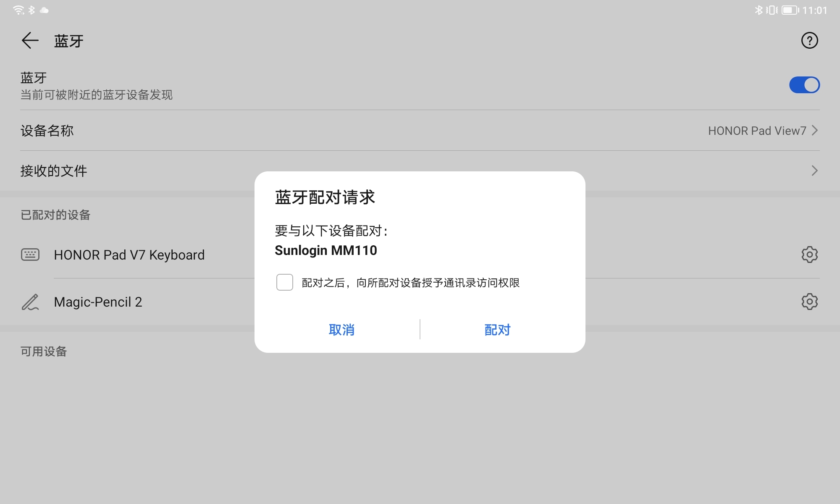Tap the back arrow icon
This screenshot has height=504, width=840.
[x=30, y=41]
